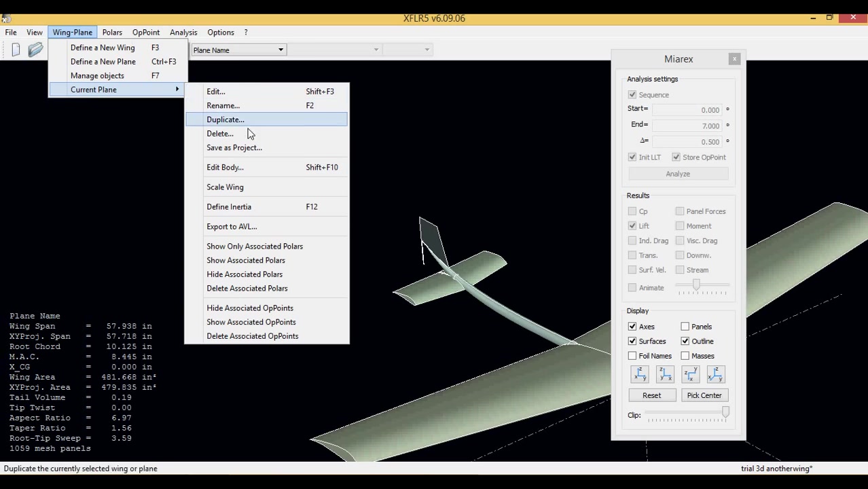Click the Clip slider handle
The width and height of the screenshot is (868, 489).
point(725,413)
